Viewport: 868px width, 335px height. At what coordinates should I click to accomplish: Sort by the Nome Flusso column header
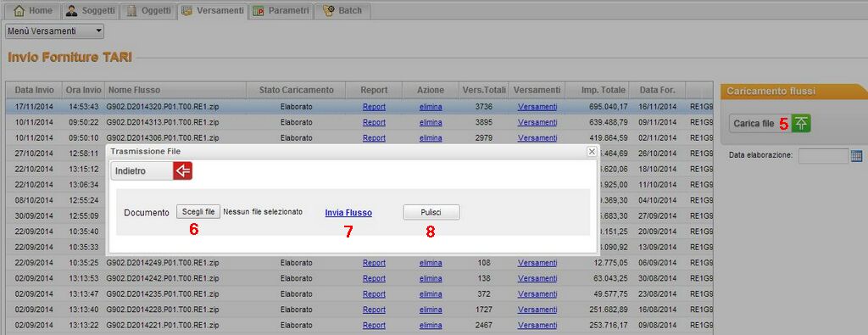(x=175, y=90)
